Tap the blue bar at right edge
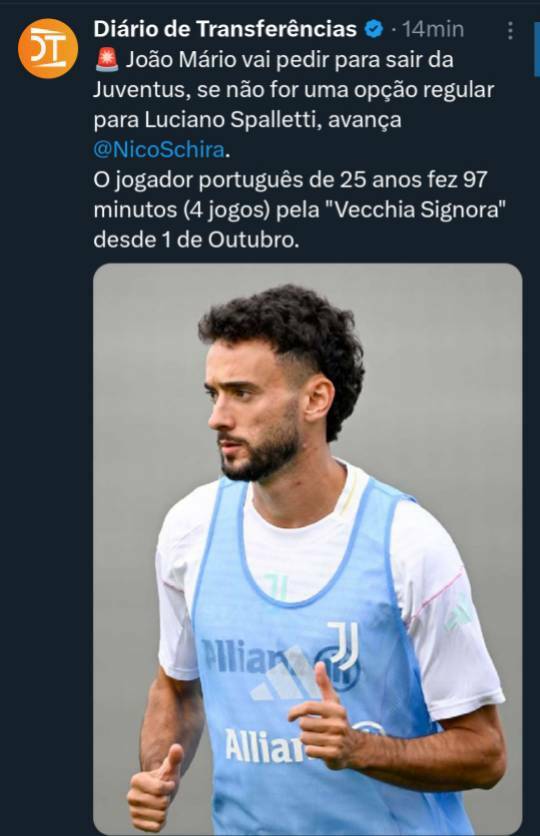This screenshot has width=540, height=836. [536, 50]
